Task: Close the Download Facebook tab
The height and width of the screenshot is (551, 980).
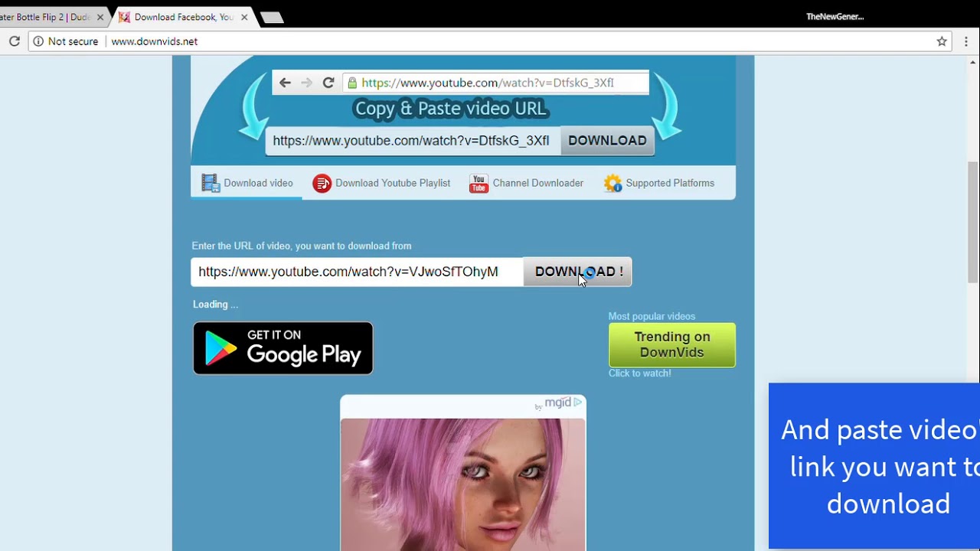Action: pyautogui.click(x=244, y=17)
